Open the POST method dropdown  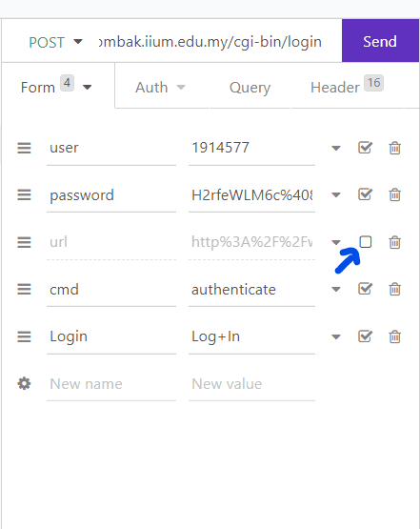click(x=55, y=42)
